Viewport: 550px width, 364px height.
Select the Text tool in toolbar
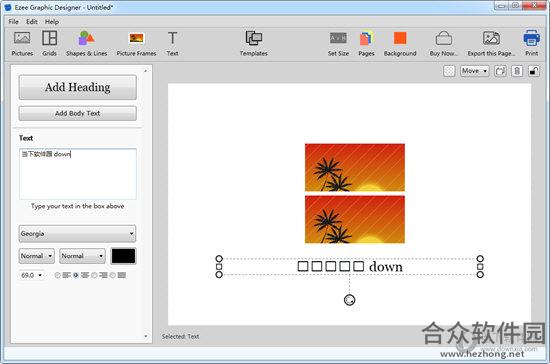pyautogui.click(x=172, y=43)
